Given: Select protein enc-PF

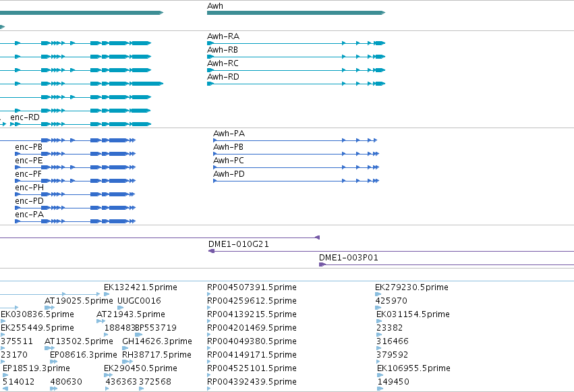Looking at the screenshot, I should click(76, 181).
